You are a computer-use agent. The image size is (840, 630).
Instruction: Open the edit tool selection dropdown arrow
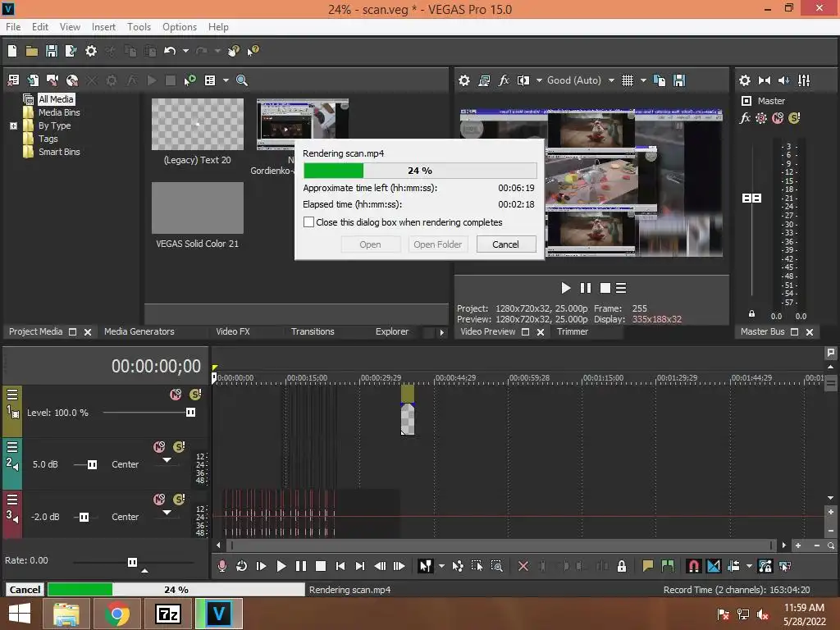(441, 566)
